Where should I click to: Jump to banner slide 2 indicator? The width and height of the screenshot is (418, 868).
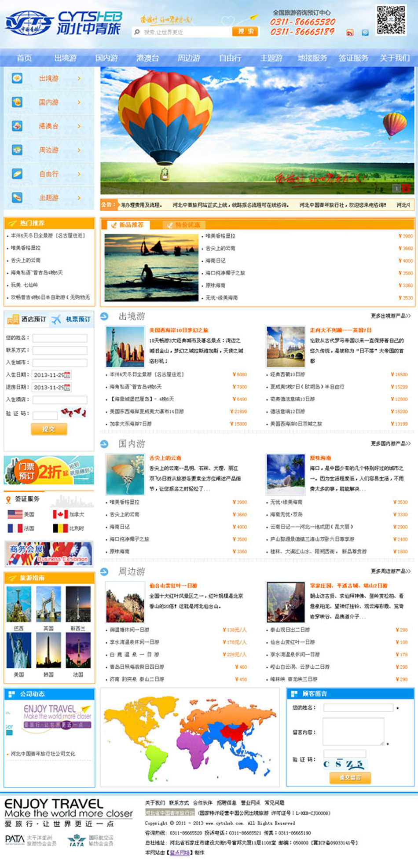(406, 188)
